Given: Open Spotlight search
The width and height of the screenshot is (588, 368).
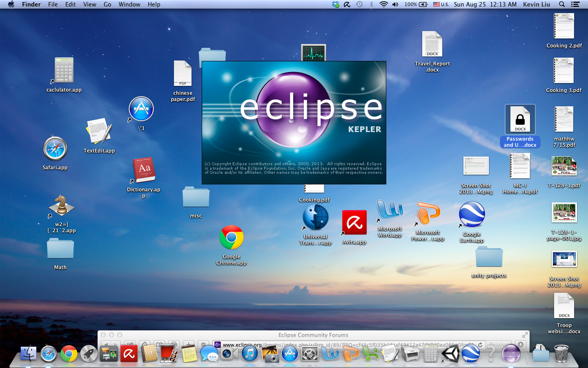Looking at the screenshot, I should coord(562,4).
